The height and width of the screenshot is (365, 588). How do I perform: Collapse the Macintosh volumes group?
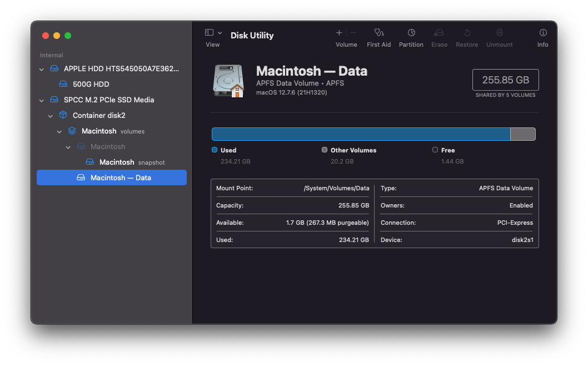click(x=59, y=131)
